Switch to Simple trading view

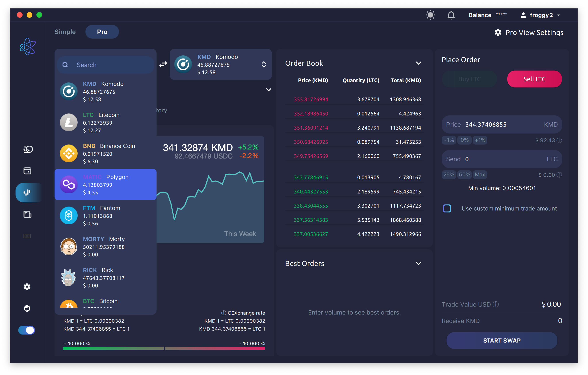coord(65,31)
